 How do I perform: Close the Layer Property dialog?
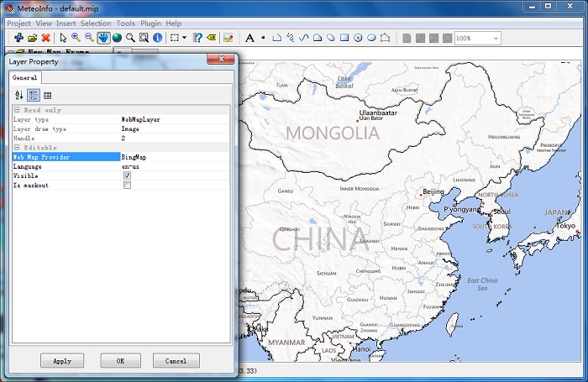[220, 59]
